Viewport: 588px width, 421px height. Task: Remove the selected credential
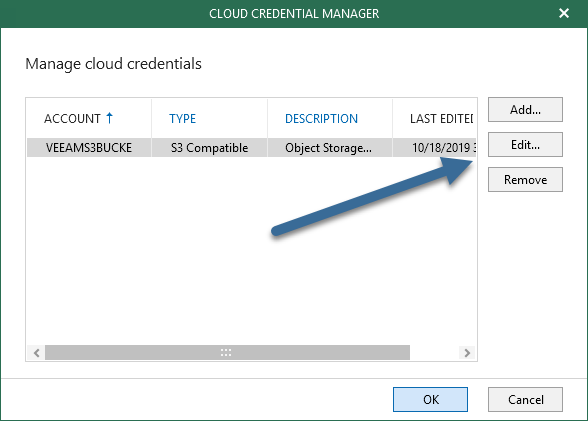click(525, 180)
